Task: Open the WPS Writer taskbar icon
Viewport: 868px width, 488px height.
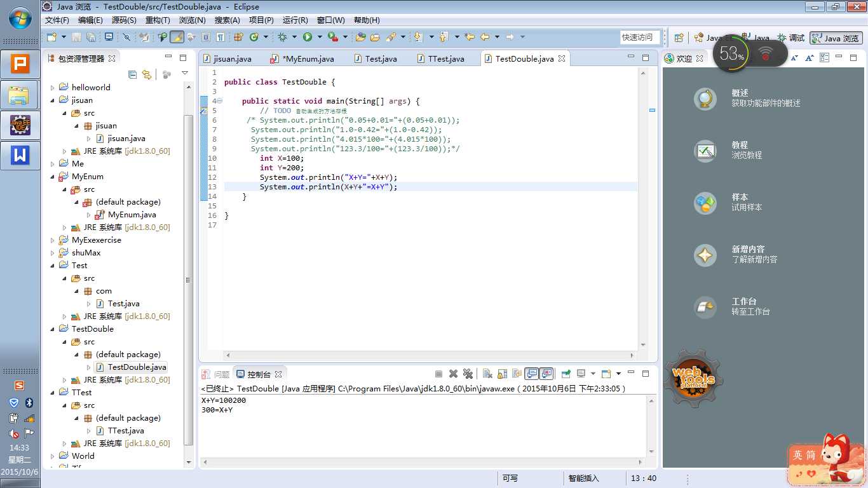Action: click(20, 156)
